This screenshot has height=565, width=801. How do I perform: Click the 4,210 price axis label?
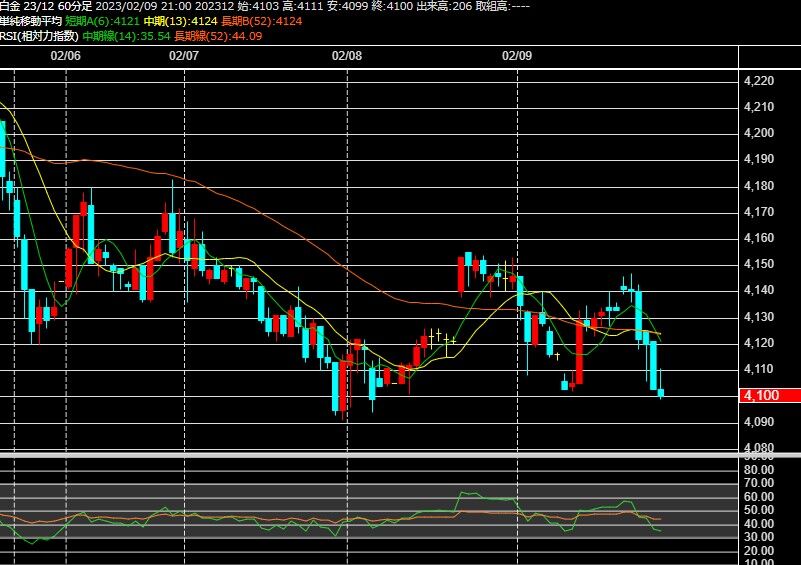tap(759, 107)
